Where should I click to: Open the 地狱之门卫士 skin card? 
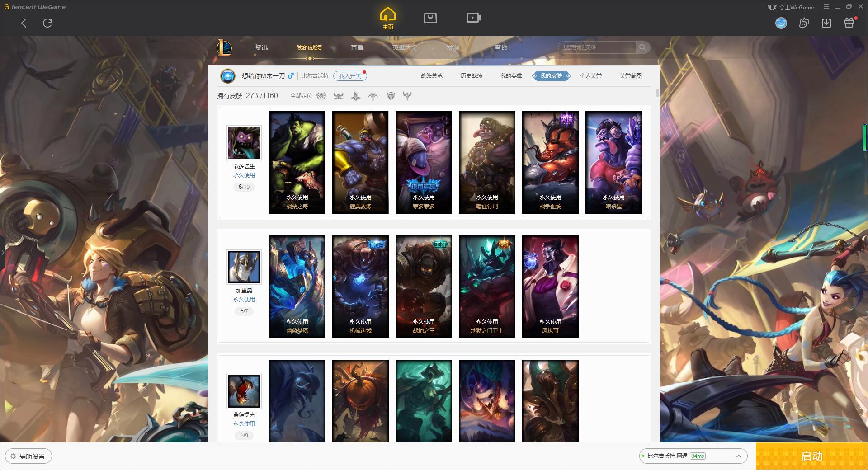[x=487, y=287]
